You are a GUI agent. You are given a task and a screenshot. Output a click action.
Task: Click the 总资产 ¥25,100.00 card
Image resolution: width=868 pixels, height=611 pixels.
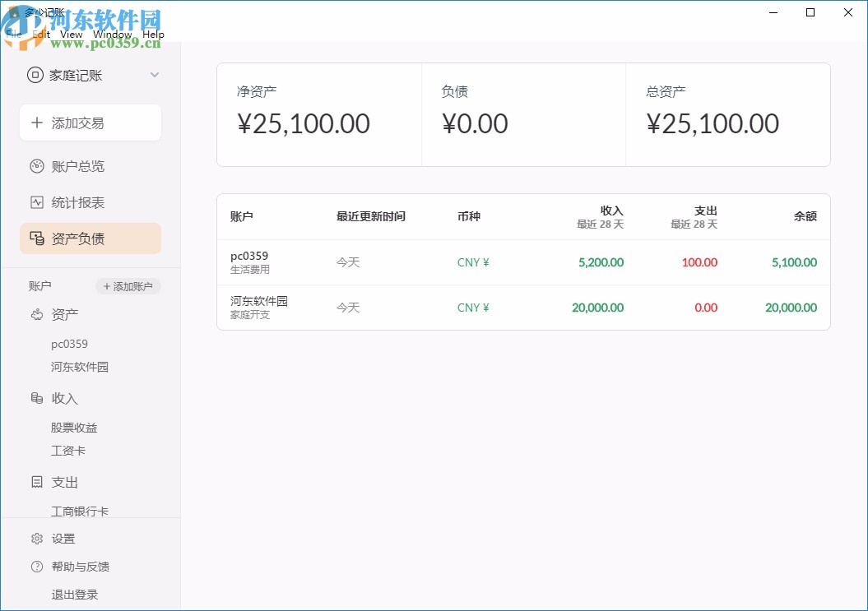(728, 114)
